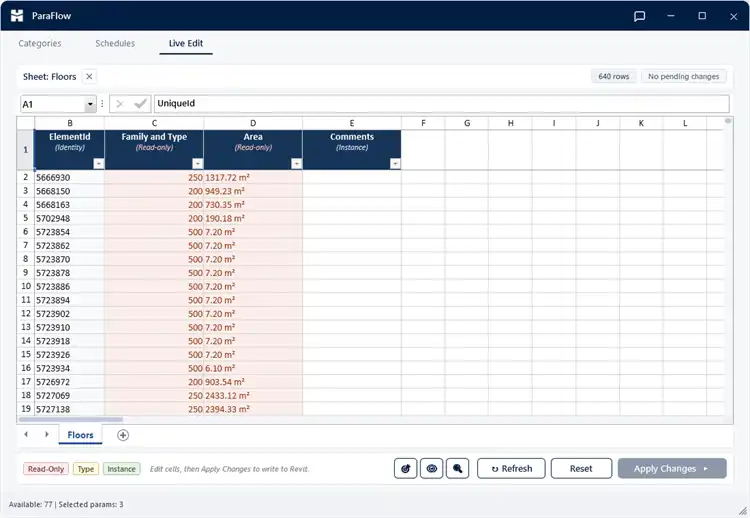The width and height of the screenshot is (750, 518).
Task: Click the Refresh button
Action: pos(511,469)
